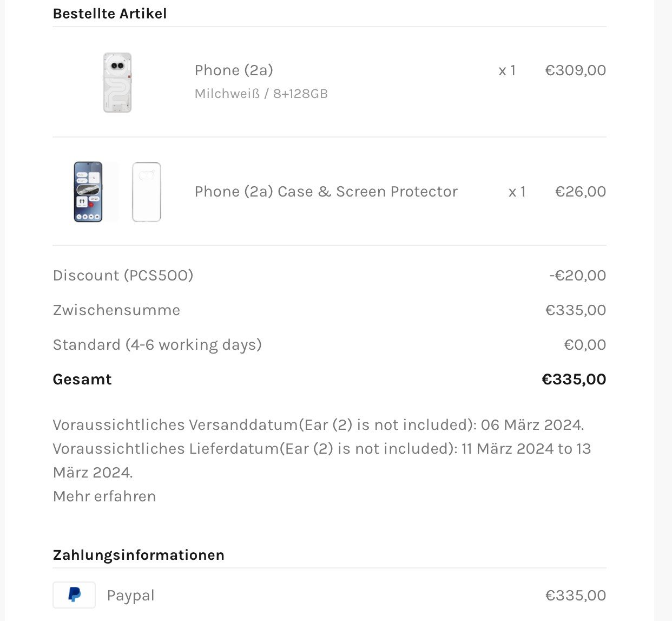Screen dimensions: 672x621
Task: Click the Voraussichtliches Versanddatum text line
Action: [x=318, y=424]
